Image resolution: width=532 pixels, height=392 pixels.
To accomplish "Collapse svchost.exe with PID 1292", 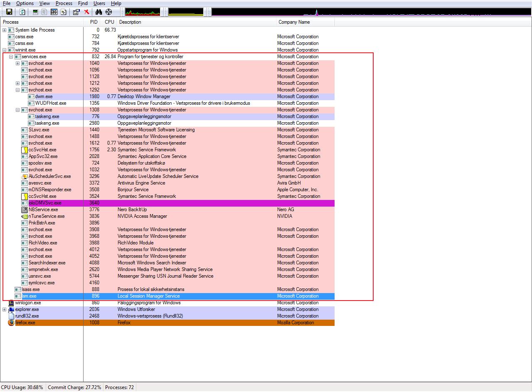I will 17,90.
